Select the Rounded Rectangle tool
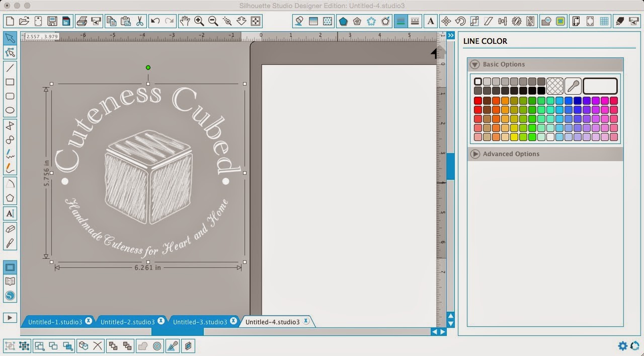Screen dimensions: 644x356 coord(10,96)
